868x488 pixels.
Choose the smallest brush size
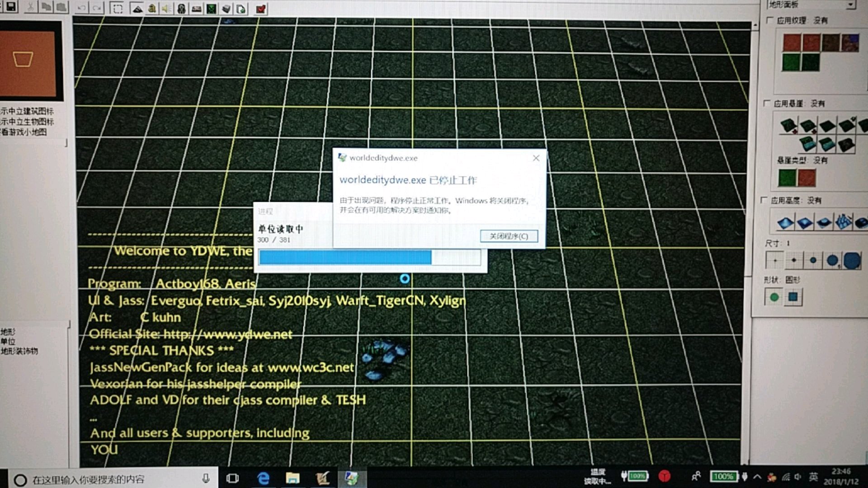775,261
